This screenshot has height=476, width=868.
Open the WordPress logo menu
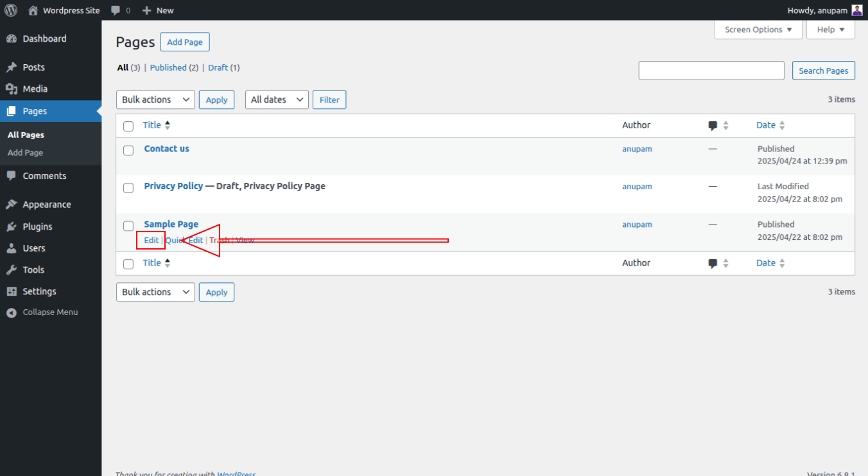pyautogui.click(x=11, y=10)
